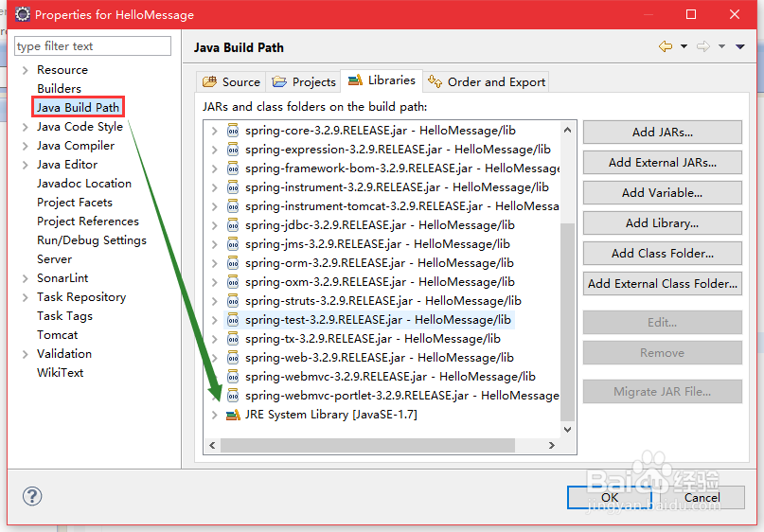The image size is (764, 532).
Task: Click the type filter text field
Action: pyautogui.click(x=93, y=45)
